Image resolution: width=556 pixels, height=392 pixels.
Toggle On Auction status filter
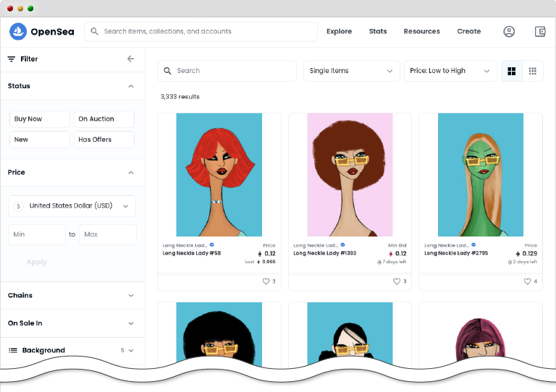104,119
